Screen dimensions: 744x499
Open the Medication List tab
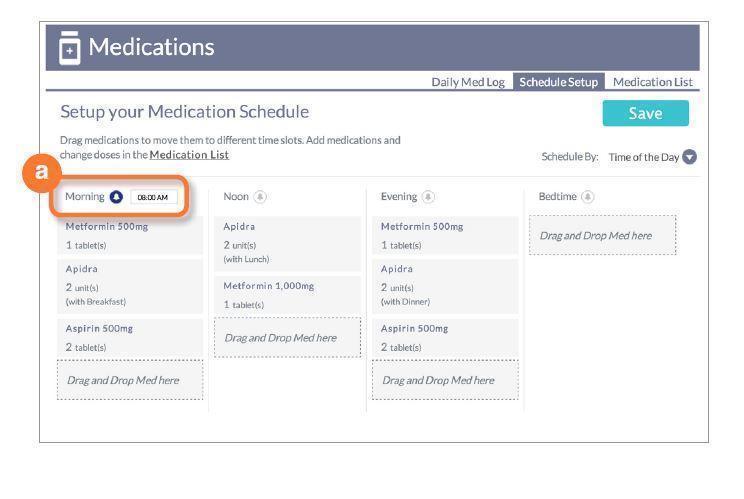[x=653, y=82]
